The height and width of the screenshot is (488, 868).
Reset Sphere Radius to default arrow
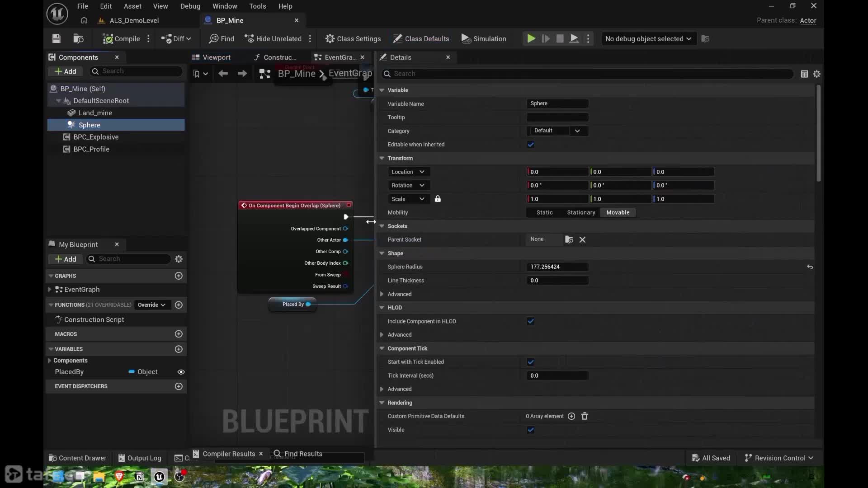[x=810, y=267]
